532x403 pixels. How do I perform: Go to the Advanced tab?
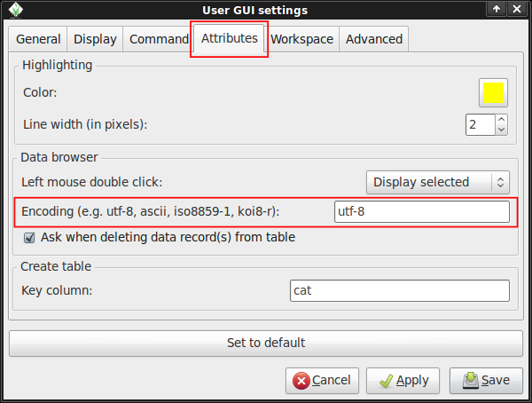coord(374,39)
